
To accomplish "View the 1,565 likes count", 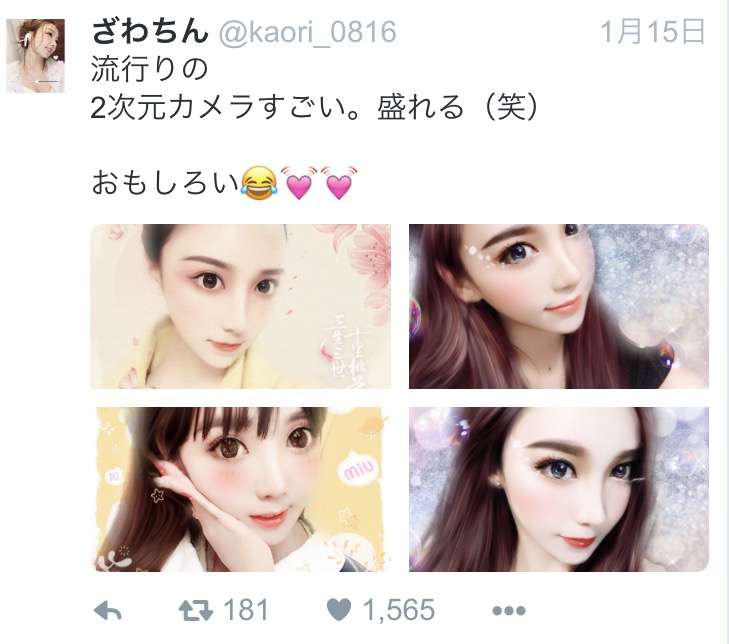I will pyautogui.click(x=399, y=610).
